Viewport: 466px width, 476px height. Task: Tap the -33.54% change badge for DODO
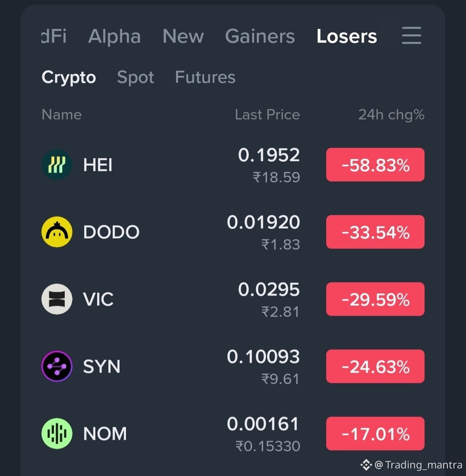[375, 232]
